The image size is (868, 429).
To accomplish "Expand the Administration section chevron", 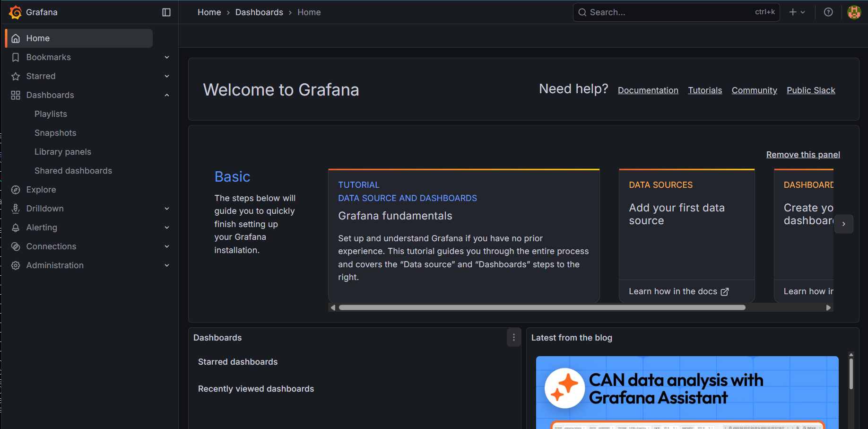I will pyautogui.click(x=167, y=265).
